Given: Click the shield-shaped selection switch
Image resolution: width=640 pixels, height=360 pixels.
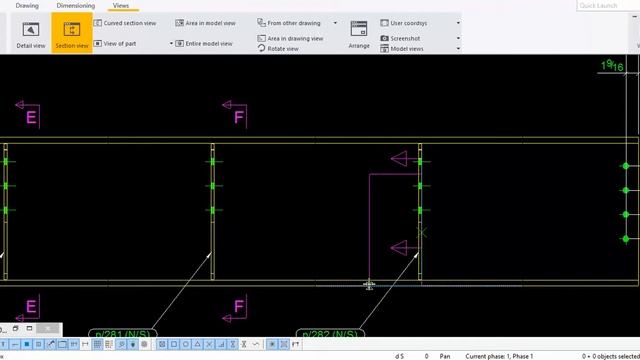Looking at the screenshot, I should click(x=133, y=344).
